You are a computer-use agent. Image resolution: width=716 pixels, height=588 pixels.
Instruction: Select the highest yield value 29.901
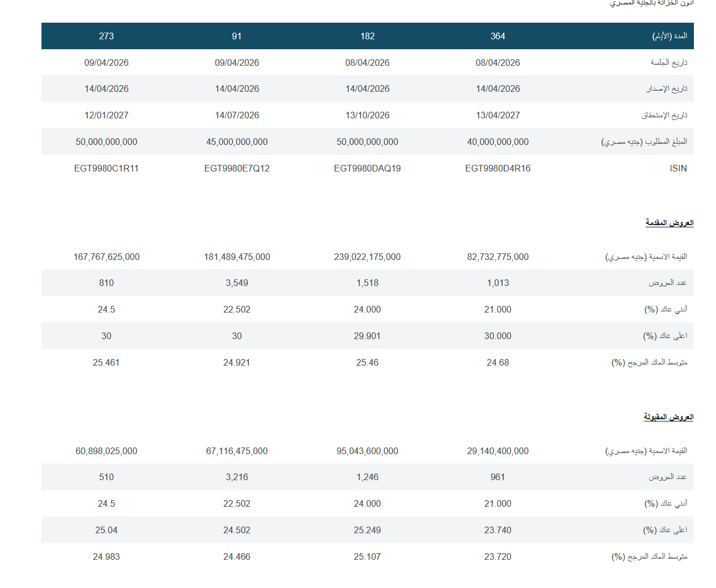(367, 336)
